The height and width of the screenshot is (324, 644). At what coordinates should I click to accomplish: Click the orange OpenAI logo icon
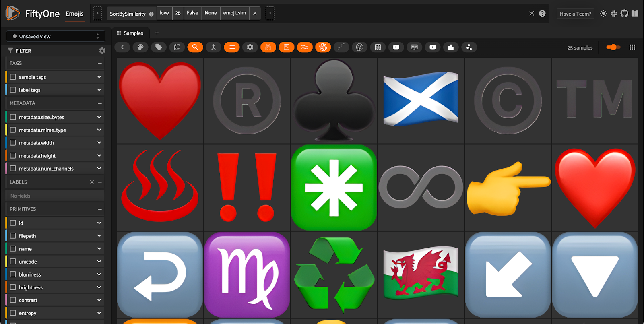coord(323,47)
